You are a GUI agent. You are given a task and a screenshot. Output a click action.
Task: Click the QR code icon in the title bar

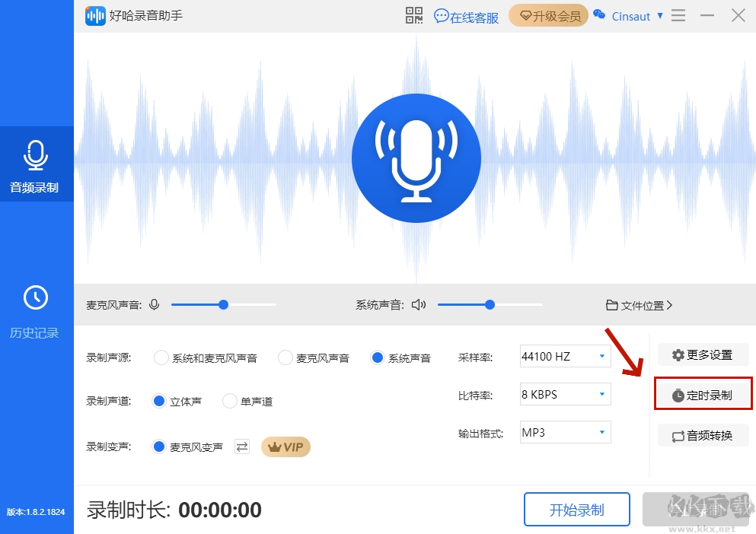(x=413, y=15)
